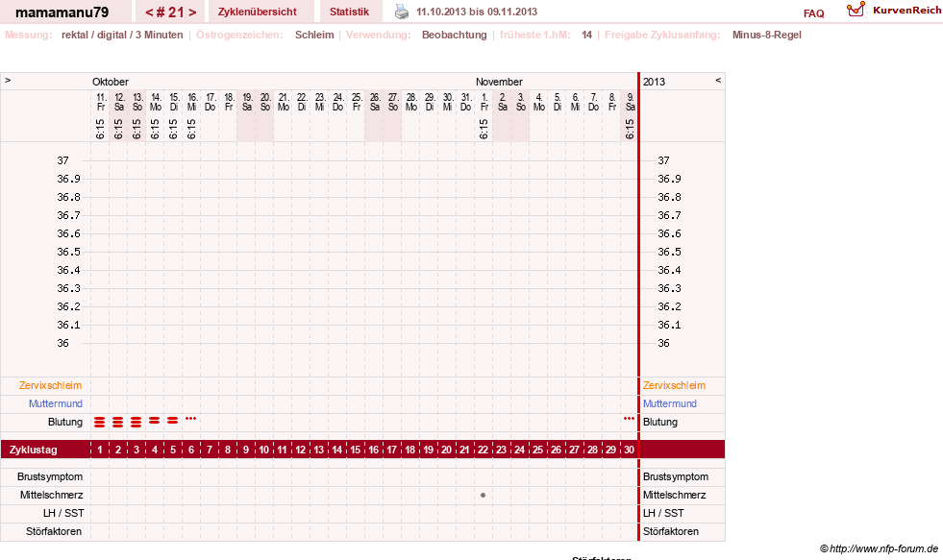Click the Mittelschmerz dot on cycle day 22

483,495
